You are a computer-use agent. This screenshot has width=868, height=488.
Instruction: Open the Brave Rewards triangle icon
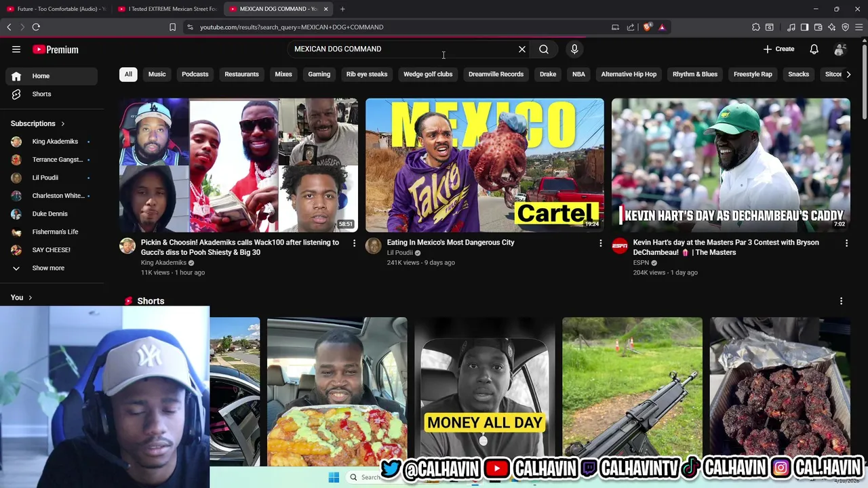[x=662, y=27]
